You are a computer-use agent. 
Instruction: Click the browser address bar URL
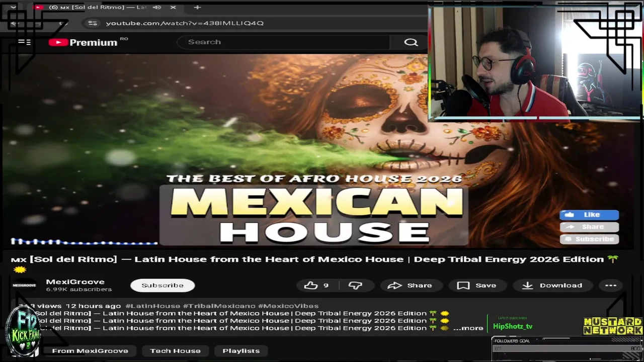point(185,23)
